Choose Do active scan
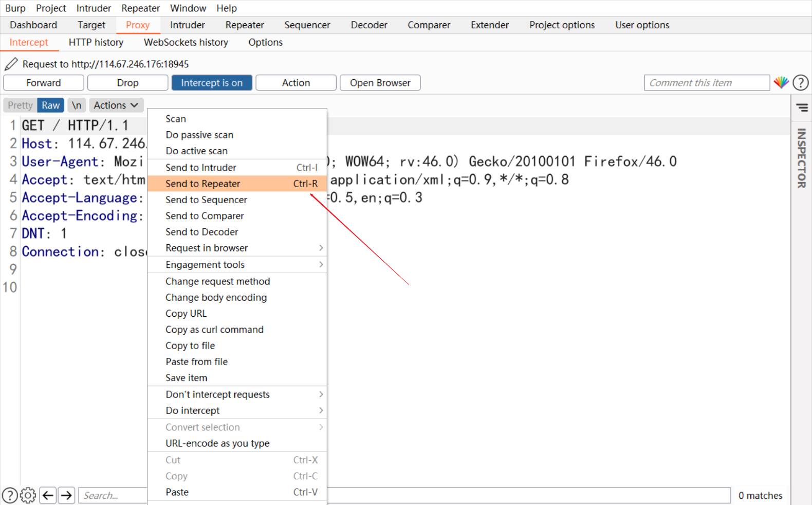This screenshot has width=812, height=505. click(x=237, y=151)
